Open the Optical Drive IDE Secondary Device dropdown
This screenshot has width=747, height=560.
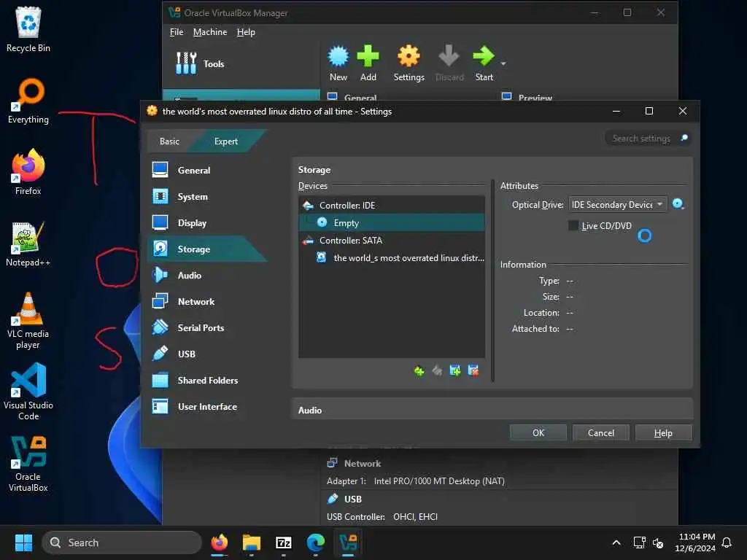(617, 204)
